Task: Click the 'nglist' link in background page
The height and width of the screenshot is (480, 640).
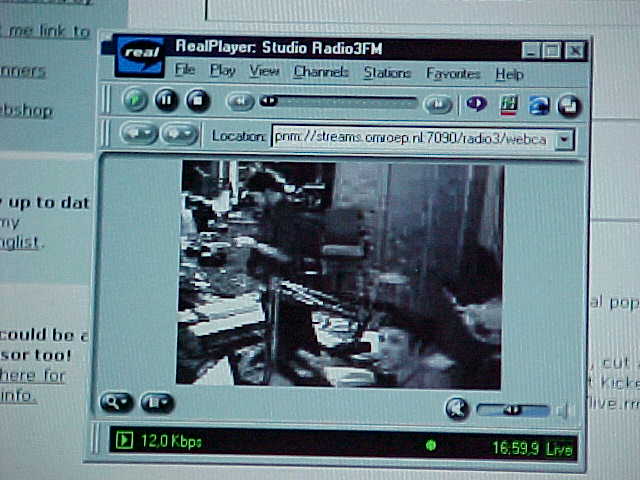Action: (x=20, y=242)
